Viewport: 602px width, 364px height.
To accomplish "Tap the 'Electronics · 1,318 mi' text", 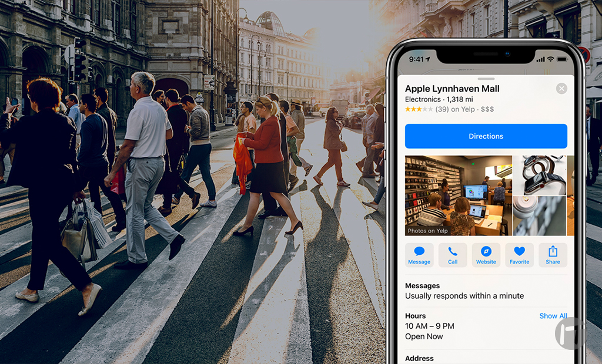I will tap(439, 99).
